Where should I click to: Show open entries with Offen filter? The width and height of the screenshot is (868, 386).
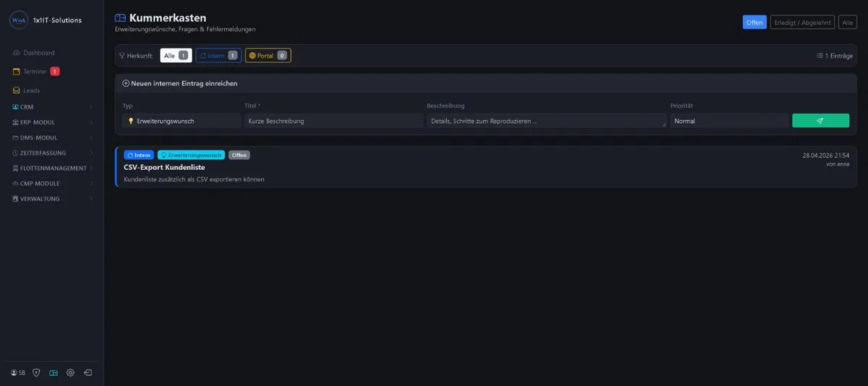pos(754,22)
